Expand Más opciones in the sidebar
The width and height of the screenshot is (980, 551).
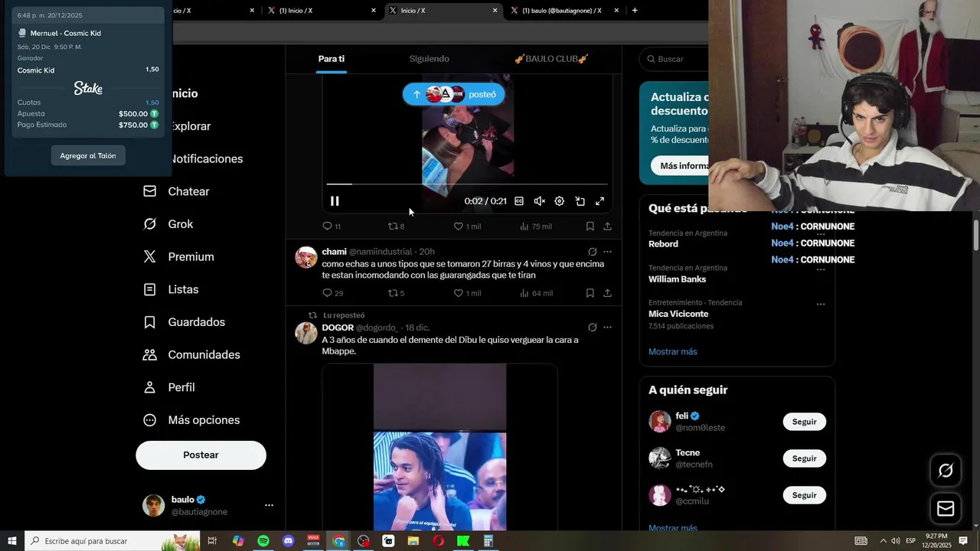[192, 420]
